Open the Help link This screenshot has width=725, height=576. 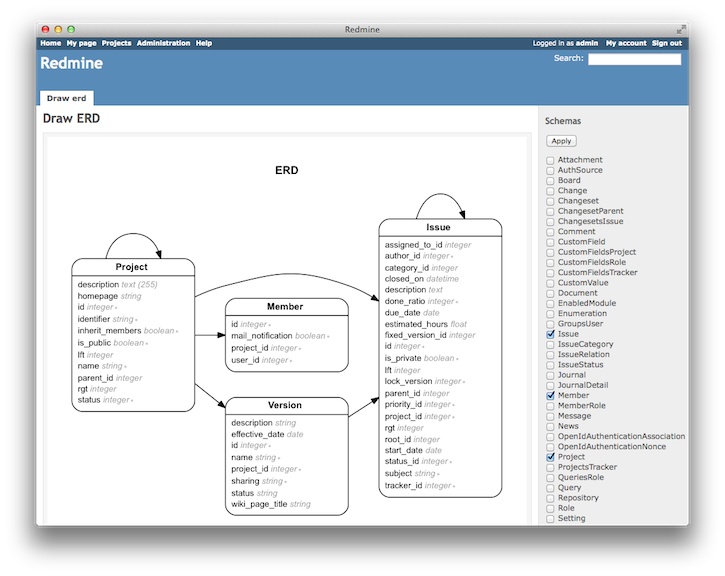pyautogui.click(x=203, y=43)
